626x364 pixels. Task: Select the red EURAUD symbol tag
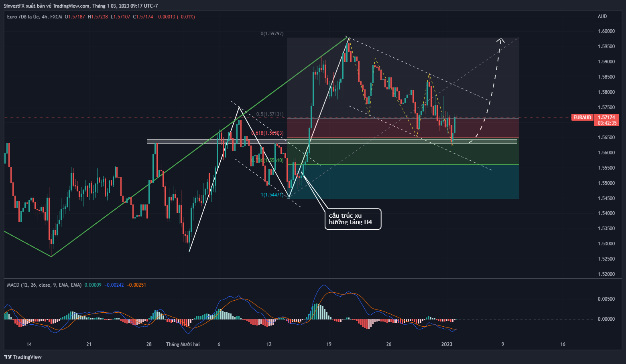tap(582, 117)
